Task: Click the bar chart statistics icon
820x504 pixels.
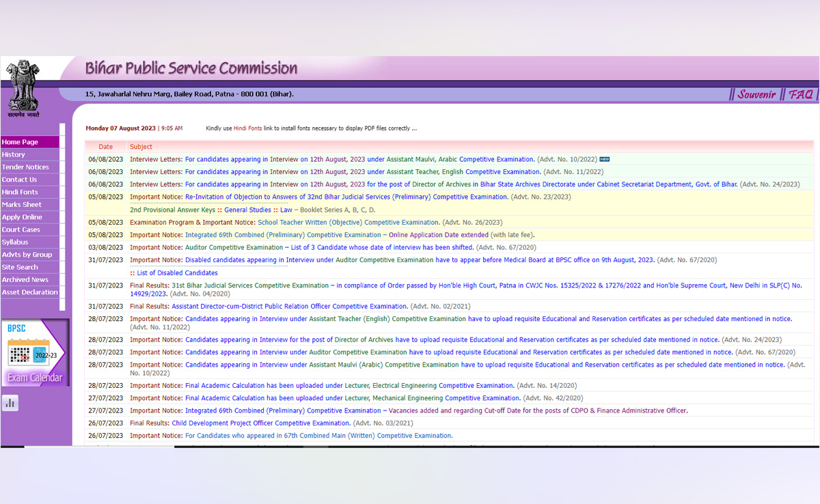Action: (x=10, y=403)
